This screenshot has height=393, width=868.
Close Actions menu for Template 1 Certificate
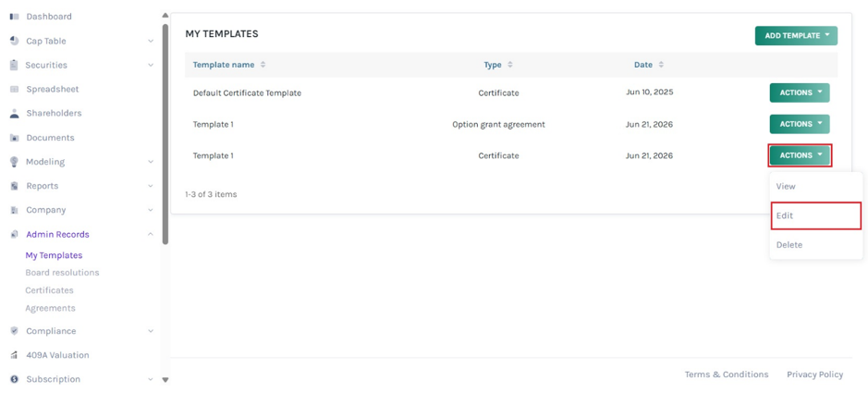point(800,155)
